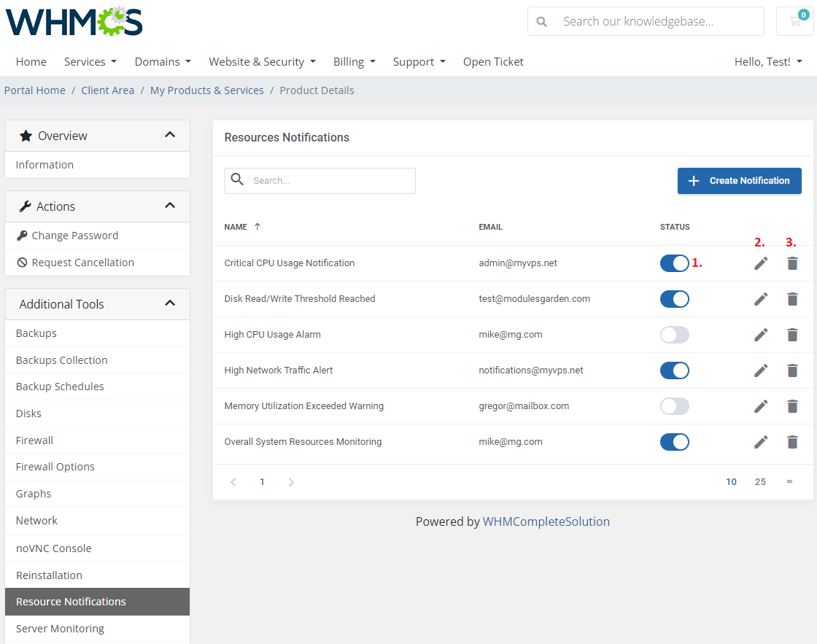This screenshot has width=817, height=644.
Task: Show 25 entries per page
Action: point(760,482)
